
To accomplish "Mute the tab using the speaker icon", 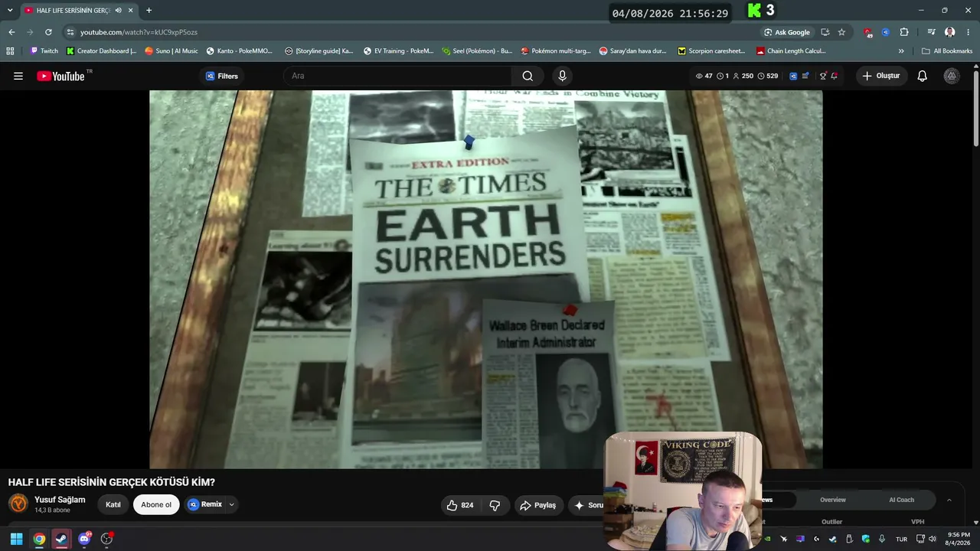I will coord(118,10).
